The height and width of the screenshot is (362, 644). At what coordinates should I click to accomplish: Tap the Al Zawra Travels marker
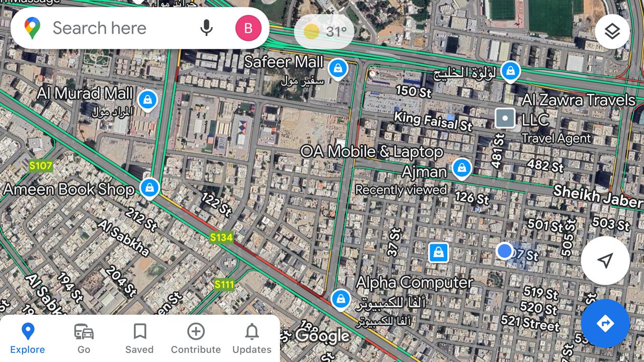click(505, 119)
